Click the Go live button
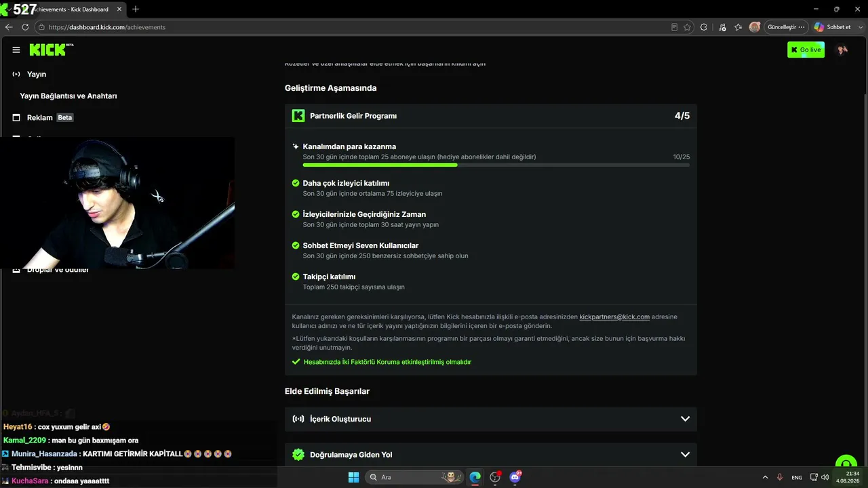The height and width of the screenshot is (488, 868). pos(806,49)
